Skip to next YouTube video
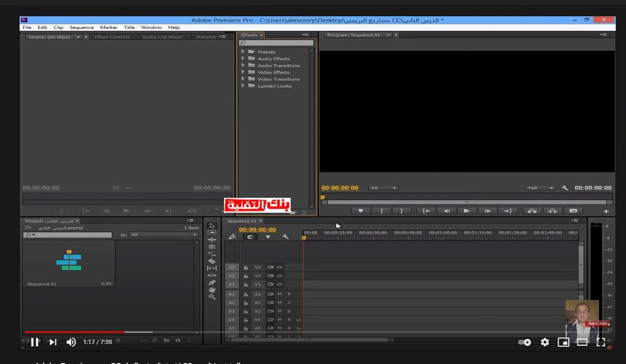626x364 pixels. (x=53, y=342)
